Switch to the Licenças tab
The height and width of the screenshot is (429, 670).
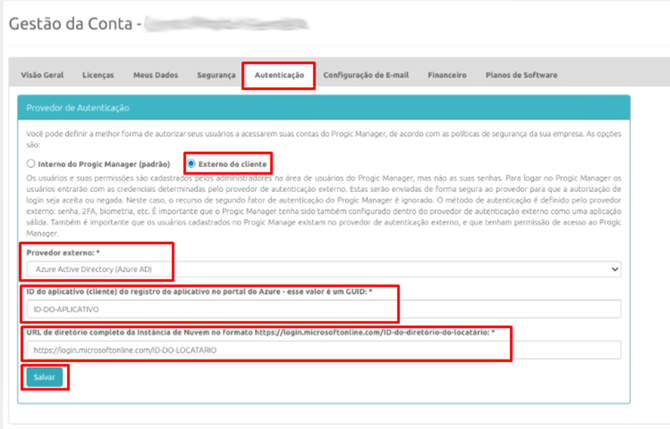[98, 75]
